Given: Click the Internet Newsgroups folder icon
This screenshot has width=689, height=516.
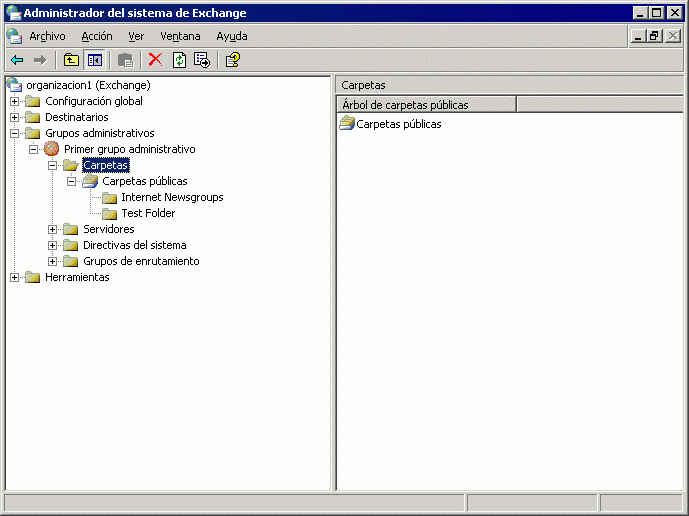Looking at the screenshot, I should pyautogui.click(x=109, y=198).
